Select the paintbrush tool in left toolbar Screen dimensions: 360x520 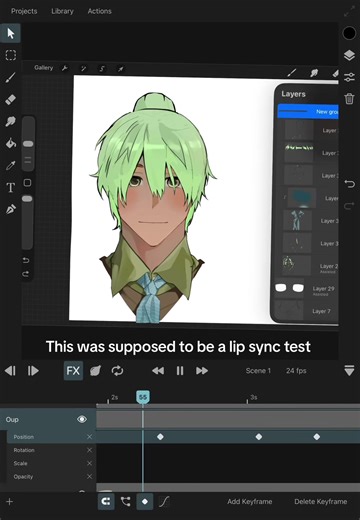tap(11, 77)
